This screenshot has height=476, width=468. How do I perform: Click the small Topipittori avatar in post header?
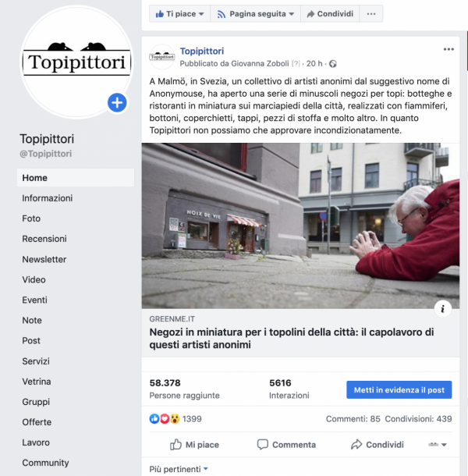tap(162, 57)
